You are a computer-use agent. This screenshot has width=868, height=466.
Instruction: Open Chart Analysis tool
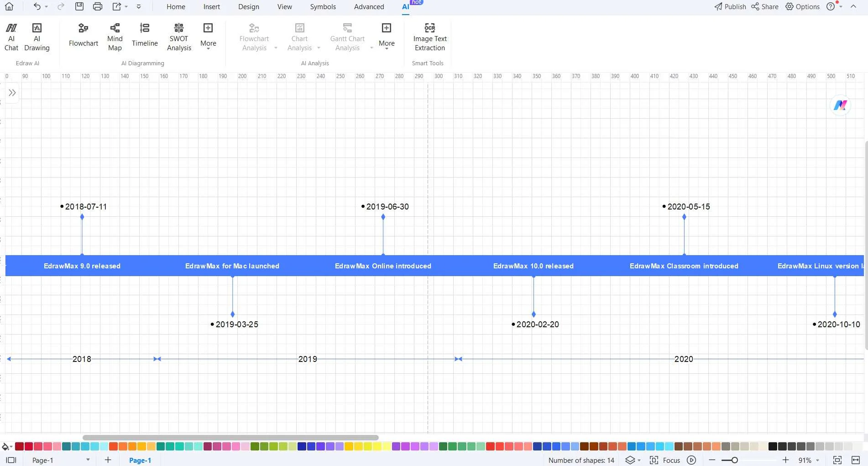[299, 37]
